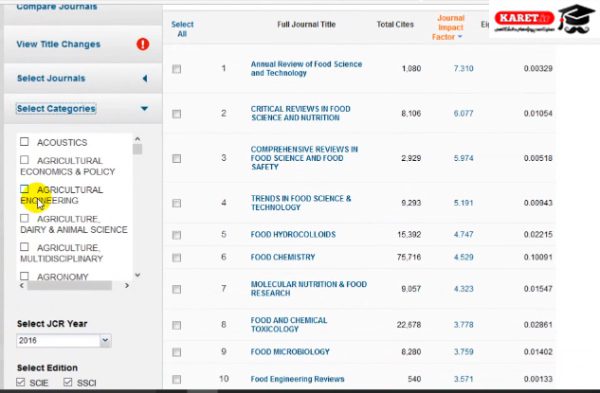
Task: Click the red alert icon beside View Title Changes
Action: point(143,44)
